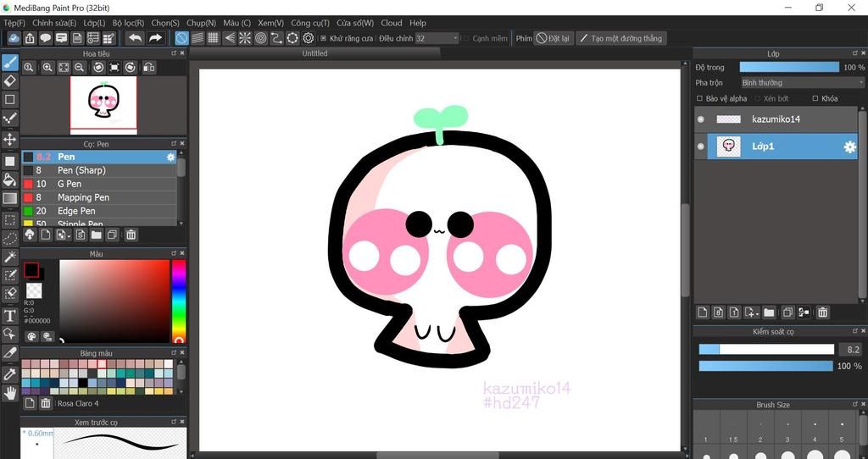
Task: Enable the radial snap
Action: tap(245, 38)
